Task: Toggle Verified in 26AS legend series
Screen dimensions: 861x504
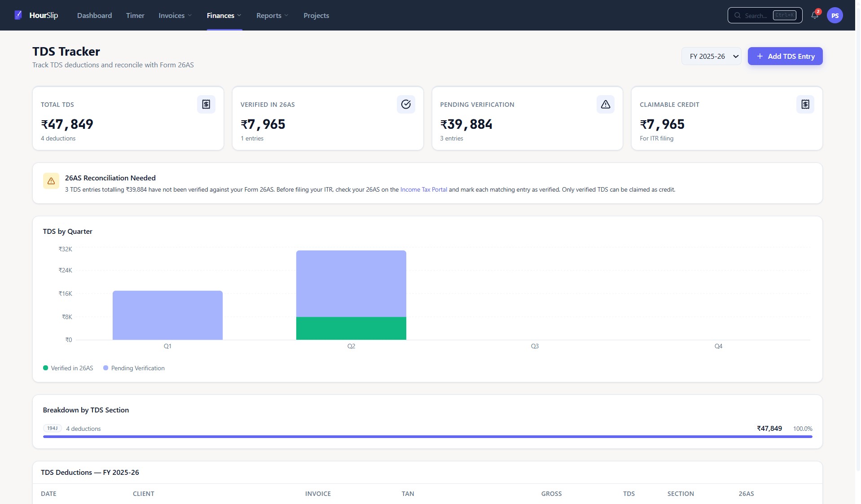Action: [68, 368]
